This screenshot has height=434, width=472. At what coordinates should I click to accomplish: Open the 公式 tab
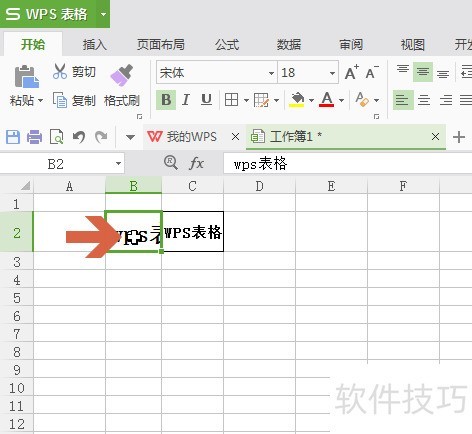[x=227, y=44]
